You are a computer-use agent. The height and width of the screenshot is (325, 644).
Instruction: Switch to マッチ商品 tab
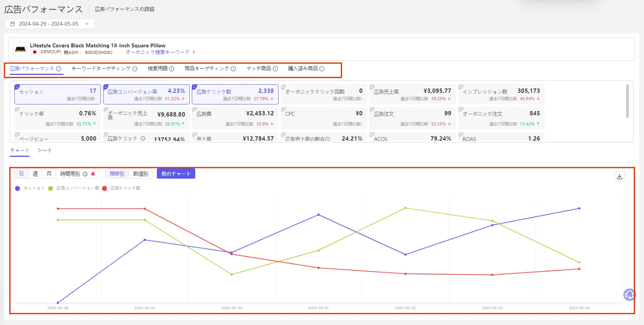[259, 69]
